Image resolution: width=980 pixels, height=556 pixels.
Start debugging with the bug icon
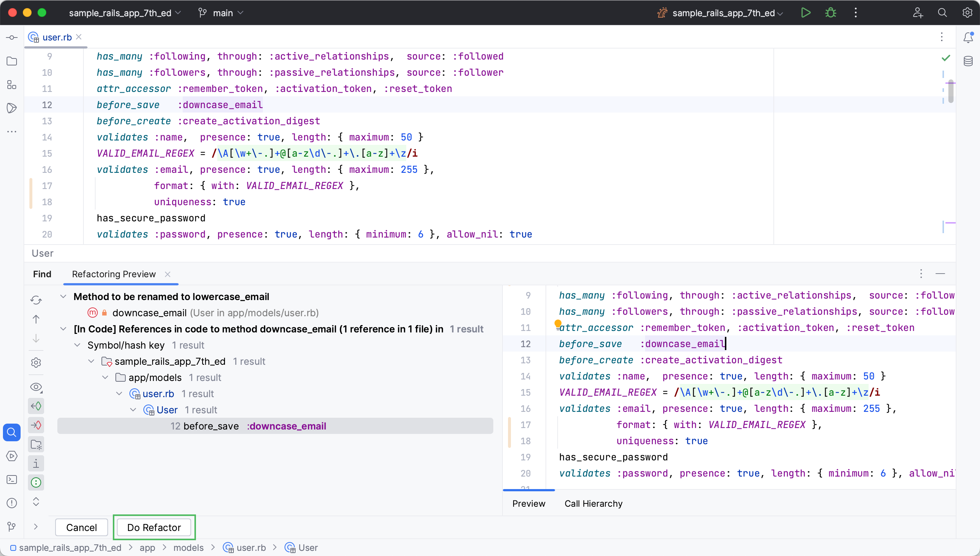[830, 13]
